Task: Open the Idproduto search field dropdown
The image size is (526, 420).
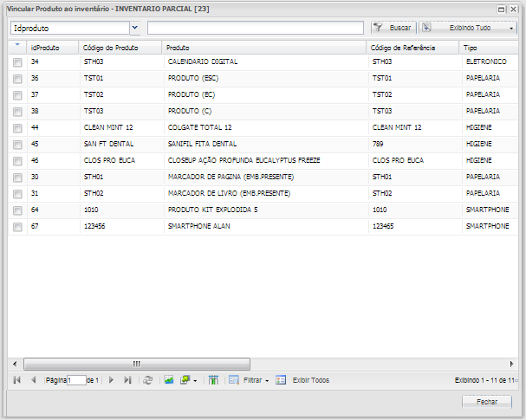Action: 135,28
